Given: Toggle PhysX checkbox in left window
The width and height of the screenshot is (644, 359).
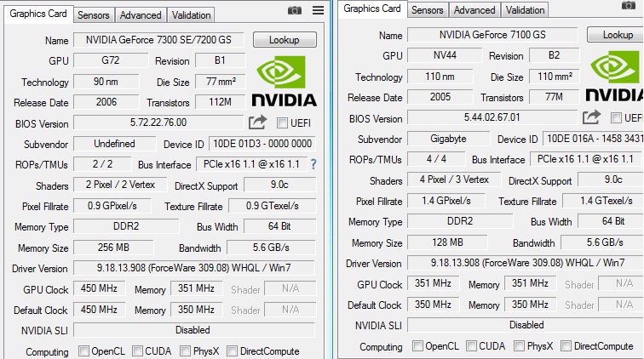Looking at the screenshot, I should pos(185,350).
